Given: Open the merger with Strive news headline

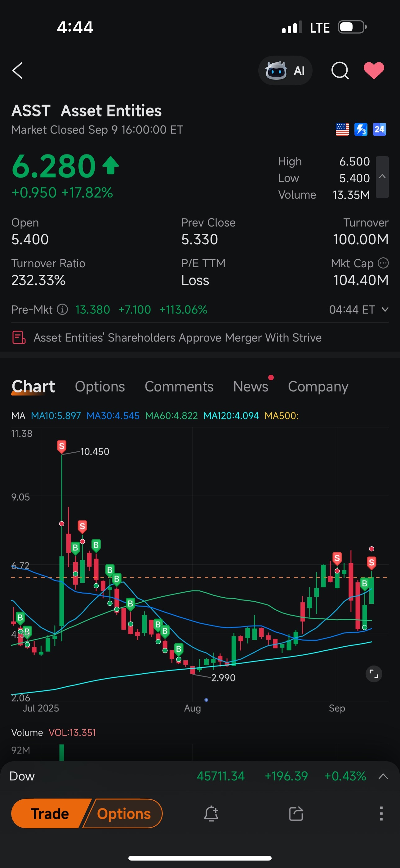Looking at the screenshot, I should pyautogui.click(x=177, y=337).
